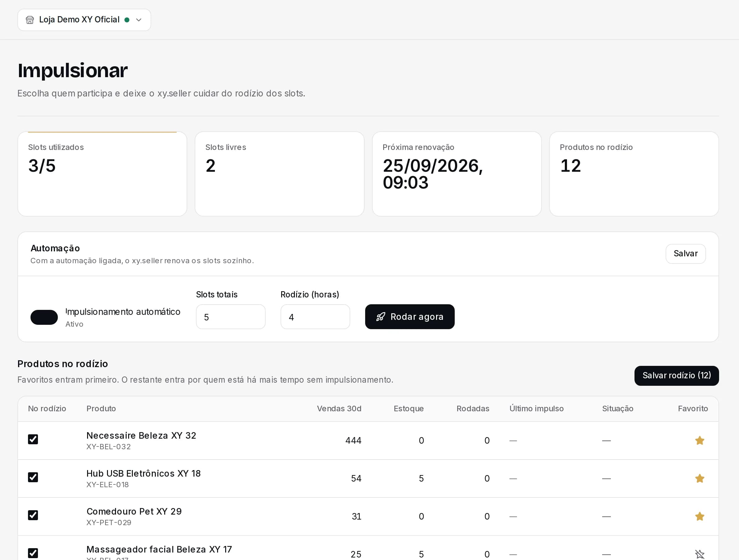
Task: Focus the Rodízio (horas) input field
Action: pos(315,317)
